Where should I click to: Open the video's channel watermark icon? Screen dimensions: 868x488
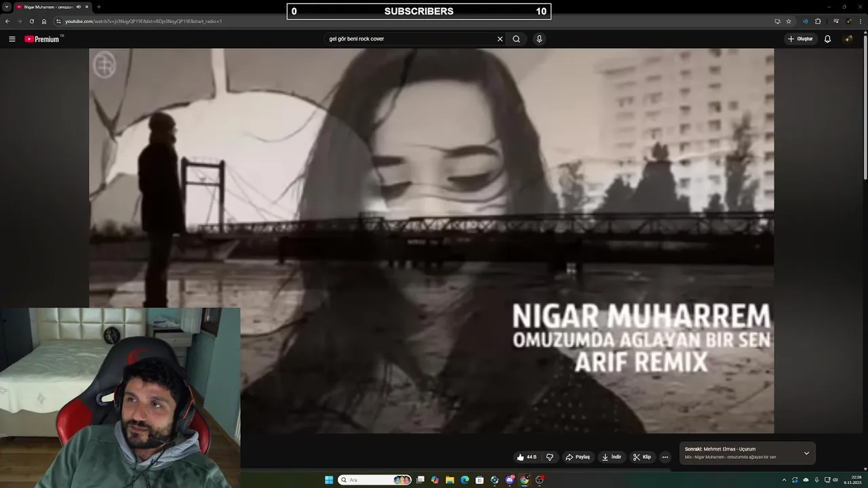pos(104,65)
